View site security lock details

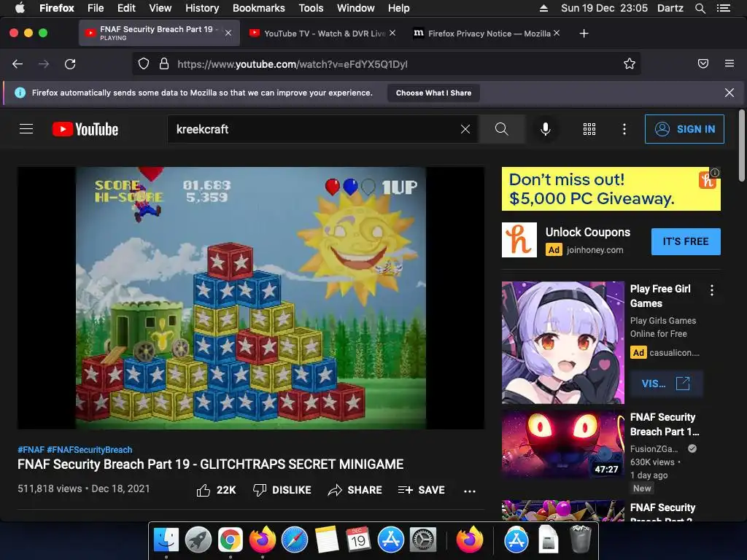pos(164,64)
